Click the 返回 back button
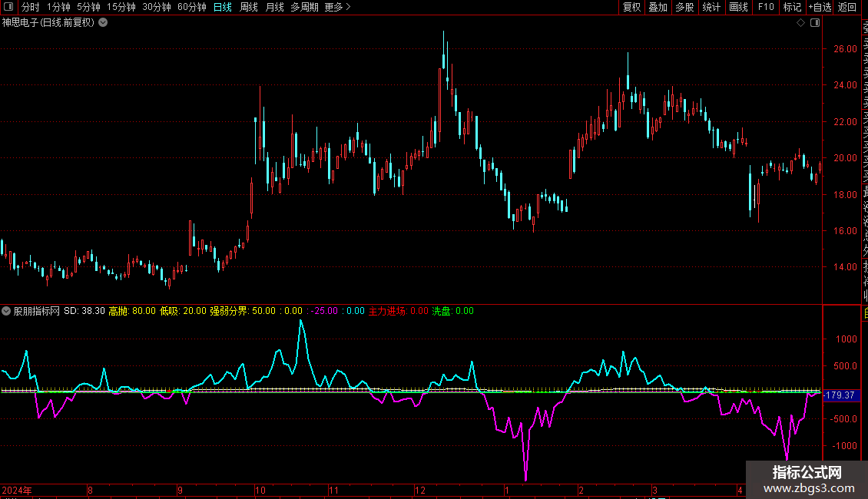Viewport: 868px width, 499px height. [x=847, y=7]
